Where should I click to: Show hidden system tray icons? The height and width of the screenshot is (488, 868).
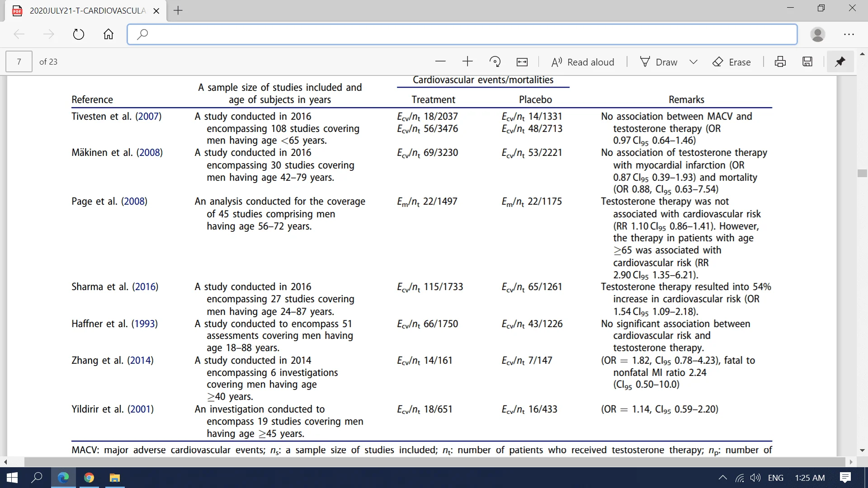723,478
